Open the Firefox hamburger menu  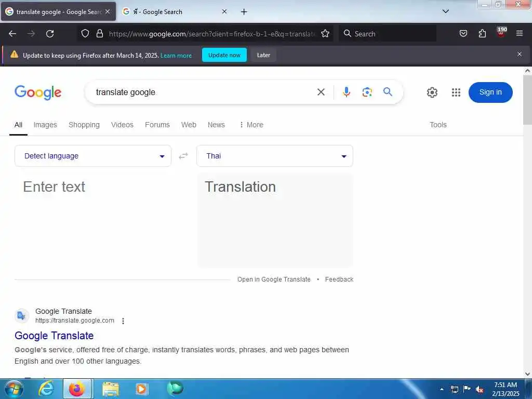(520, 33)
